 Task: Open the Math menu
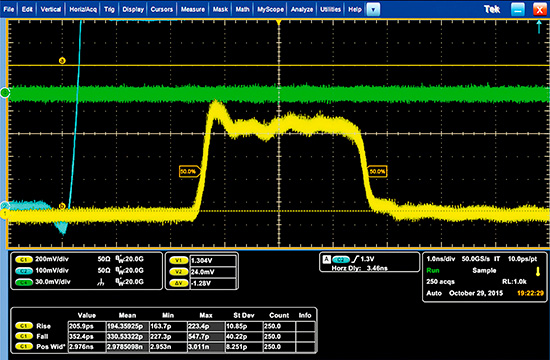pos(242,9)
